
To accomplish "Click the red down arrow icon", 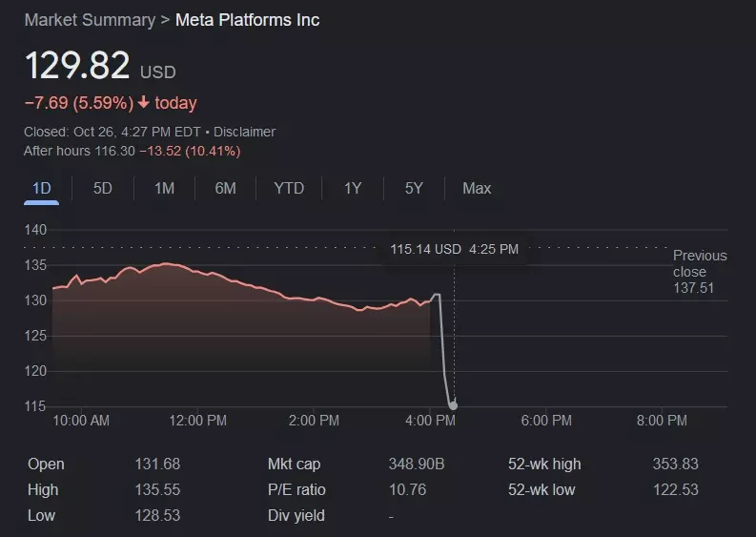I will pos(143,103).
